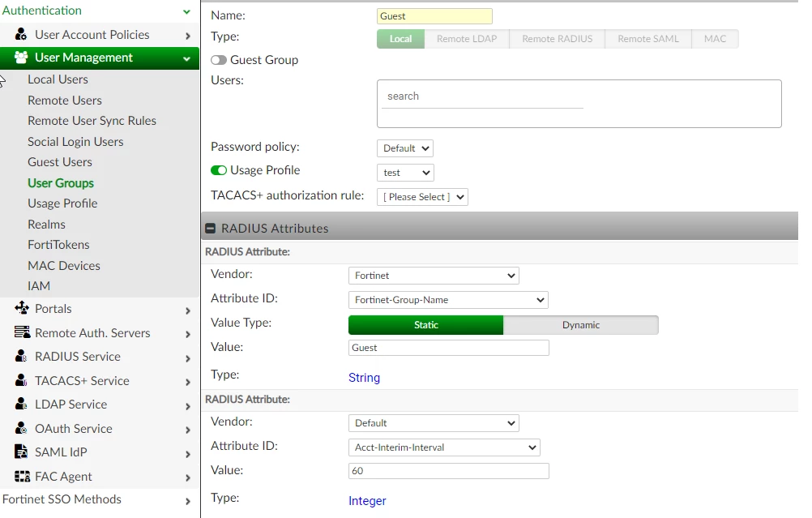Click the LDAP Service icon

click(21, 404)
